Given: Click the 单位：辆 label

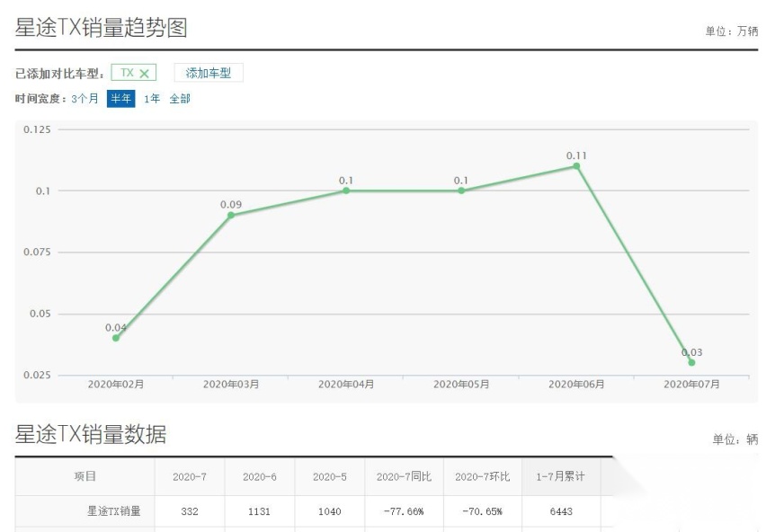Looking at the screenshot, I should pos(735,439).
